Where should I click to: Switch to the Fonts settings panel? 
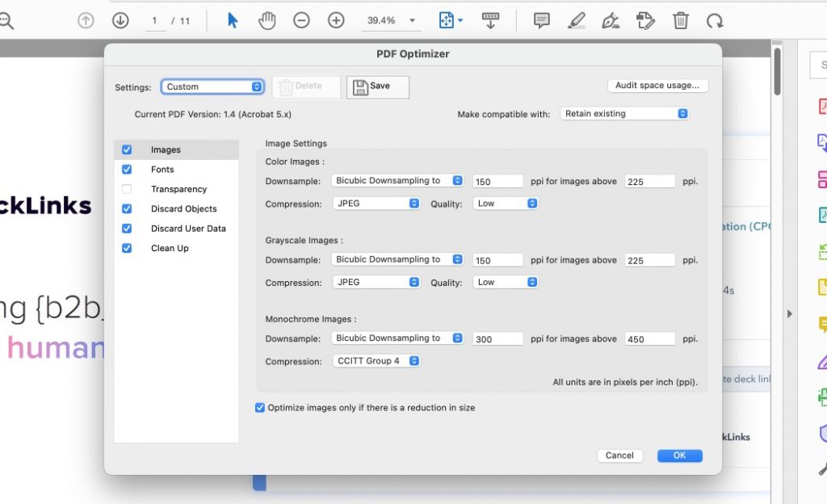pos(162,169)
